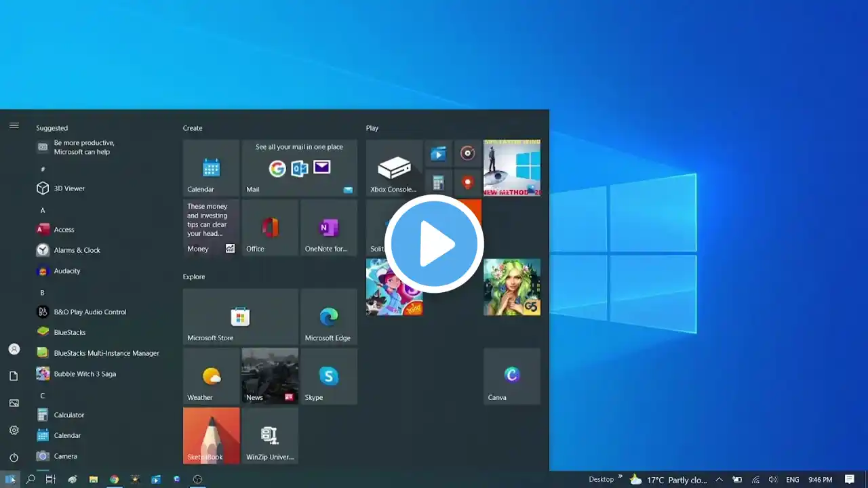Open the user account menu
868x488 pixels.
click(14, 349)
